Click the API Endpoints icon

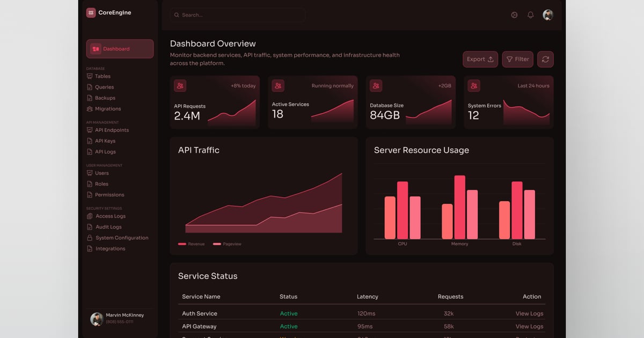point(90,130)
